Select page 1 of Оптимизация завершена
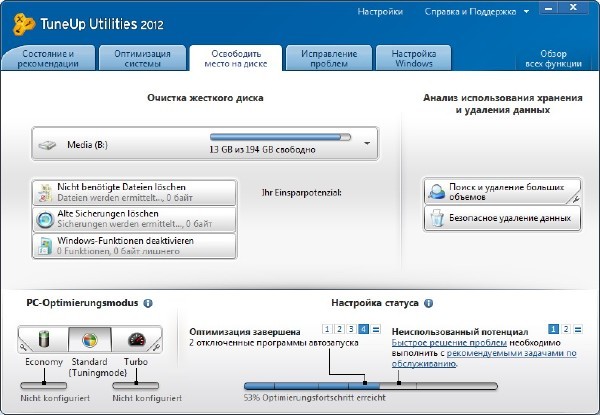The image size is (600, 415). (x=327, y=329)
